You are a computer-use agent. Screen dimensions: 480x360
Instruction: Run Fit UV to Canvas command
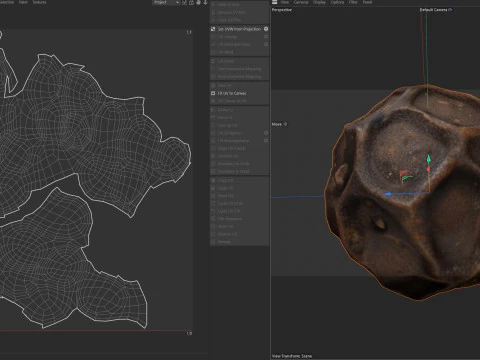click(x=239, y=93)
